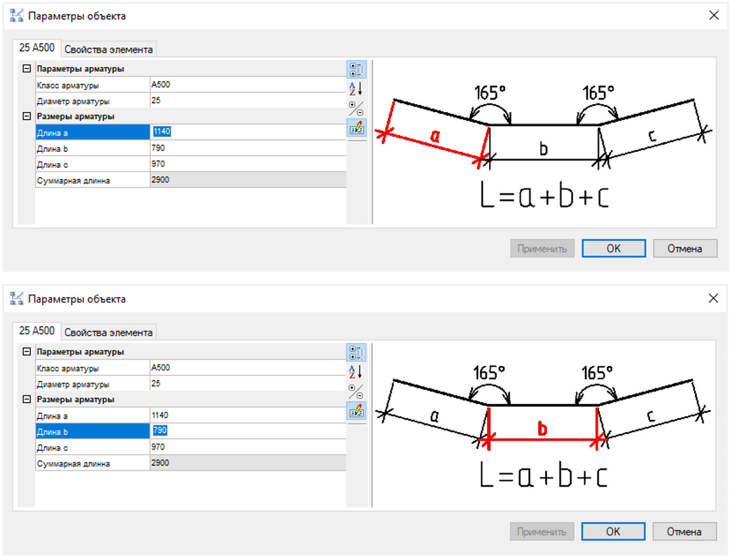
Task: Click categorized view icon in lower dialog
Action: click(x=356, y=353)
